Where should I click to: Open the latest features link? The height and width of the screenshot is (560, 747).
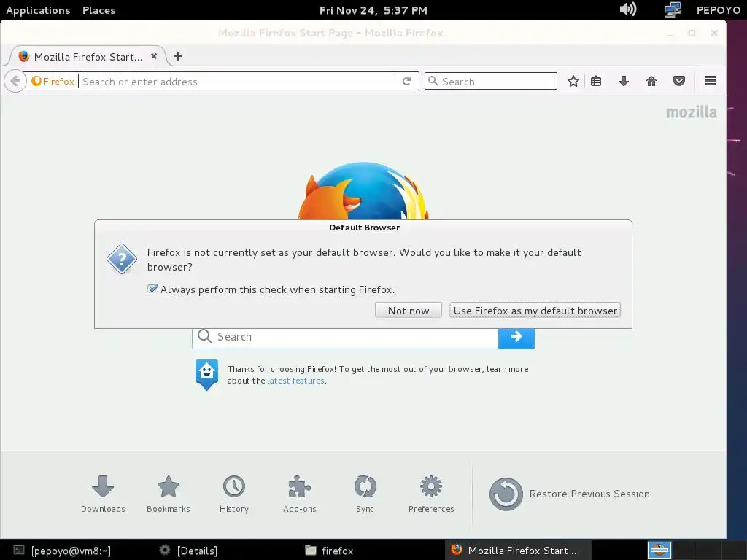[295, 381]
